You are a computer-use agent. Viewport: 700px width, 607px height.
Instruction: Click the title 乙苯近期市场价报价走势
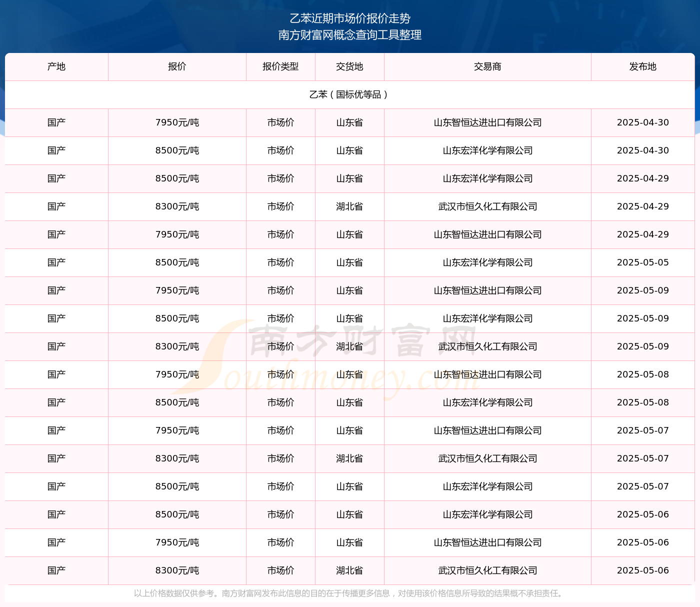tap(350, 18)
